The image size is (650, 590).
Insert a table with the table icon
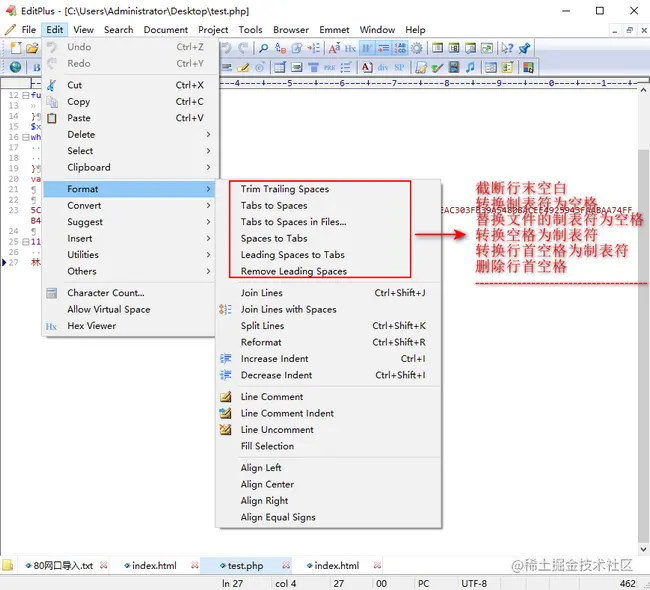tap(280, 67)
